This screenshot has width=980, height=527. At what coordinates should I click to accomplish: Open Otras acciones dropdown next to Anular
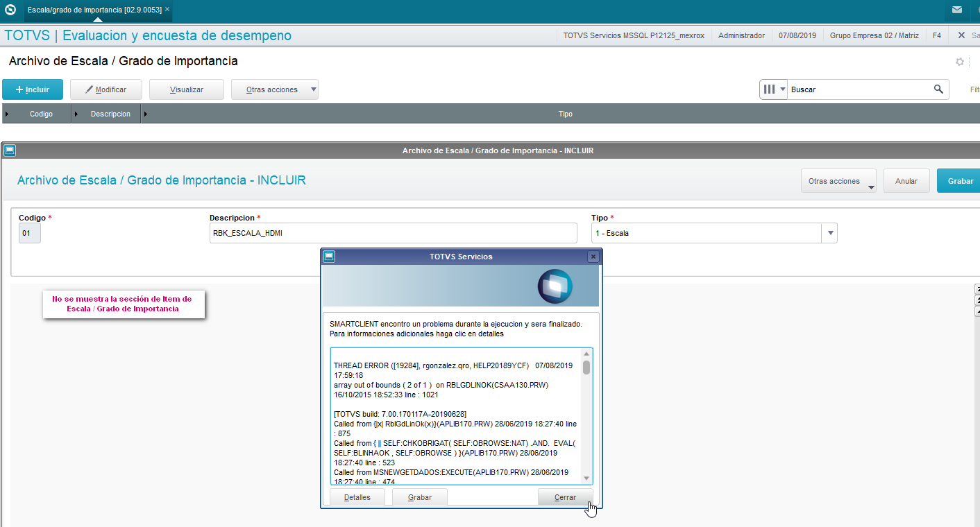tap(838, 180)
